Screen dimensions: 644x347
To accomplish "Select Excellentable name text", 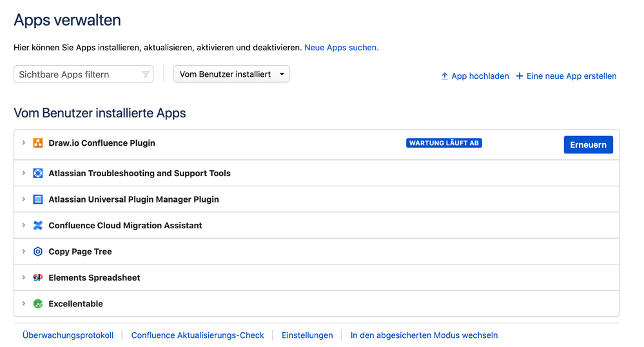I will point(76,304).
